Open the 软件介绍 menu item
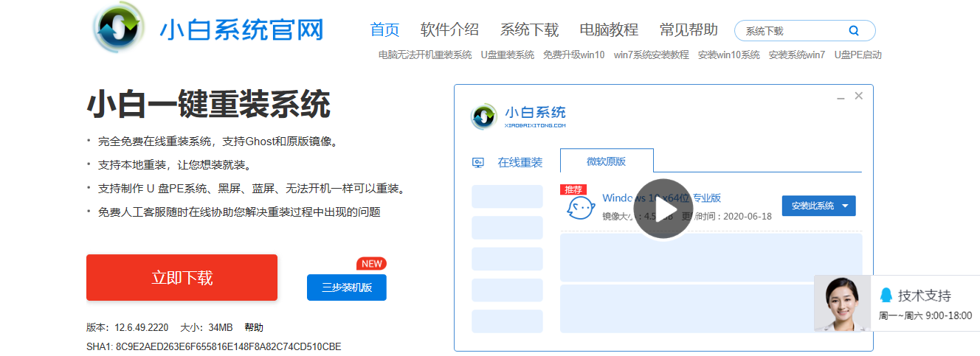Image resolution: width=980 pixels, height=356 pixels. (x=449, y=30)
